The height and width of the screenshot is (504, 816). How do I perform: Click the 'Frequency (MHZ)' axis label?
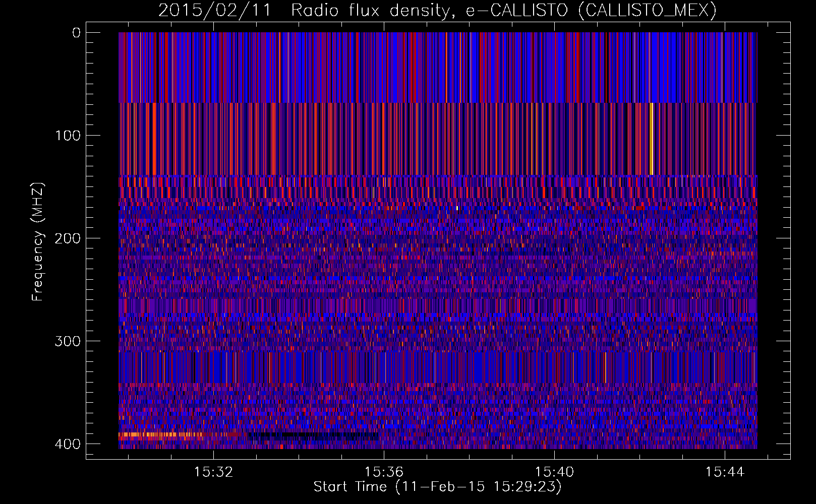pos(38,241)
